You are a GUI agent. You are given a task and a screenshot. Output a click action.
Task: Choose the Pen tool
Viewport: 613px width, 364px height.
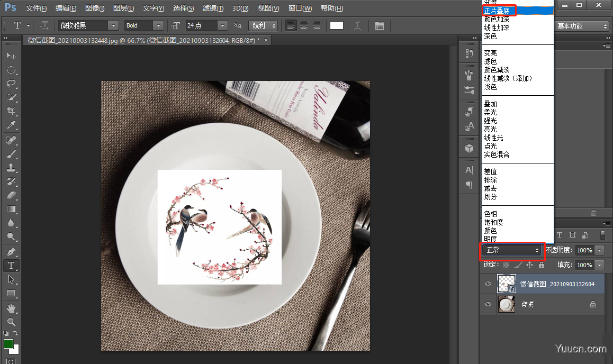pyautogui.click(x=11, y=251)
